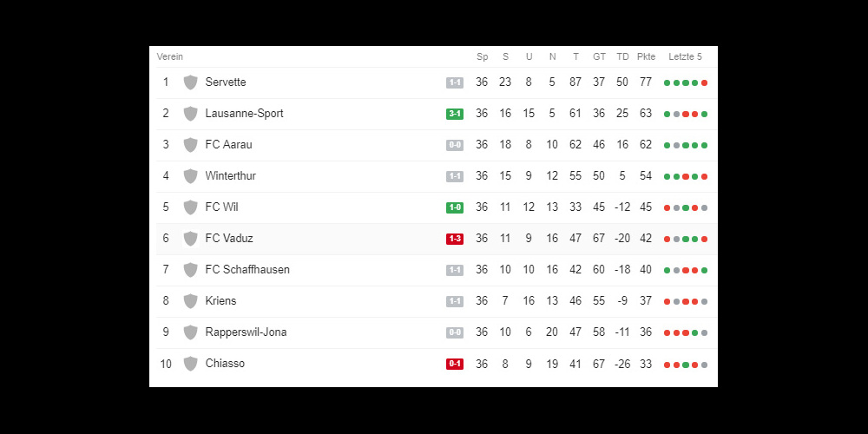Viewport: 868px width, 434px height.
Task: Click the Lausanne-Sport club shield icon
Action: (190, 114)
